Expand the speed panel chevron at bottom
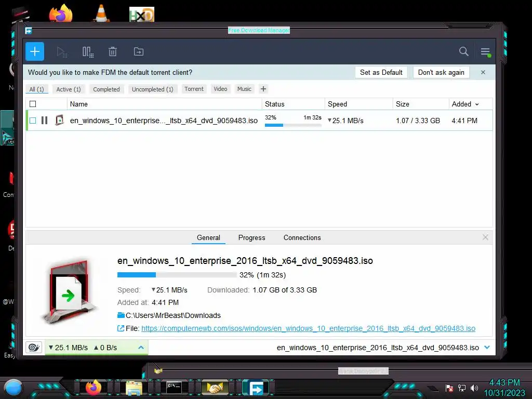The image size is (532, 399). (141, 348)
